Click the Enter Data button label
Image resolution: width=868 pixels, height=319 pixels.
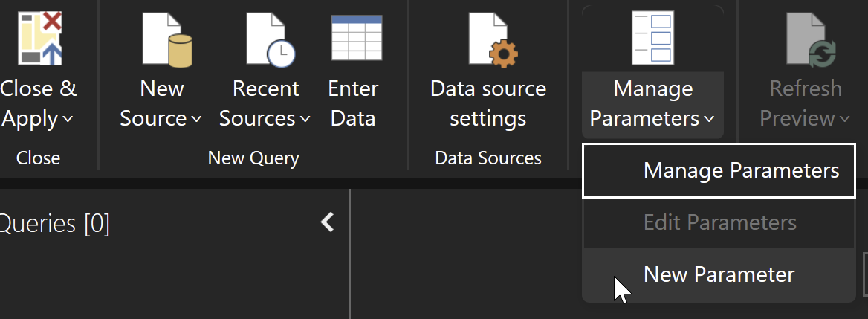click(353, 103)
